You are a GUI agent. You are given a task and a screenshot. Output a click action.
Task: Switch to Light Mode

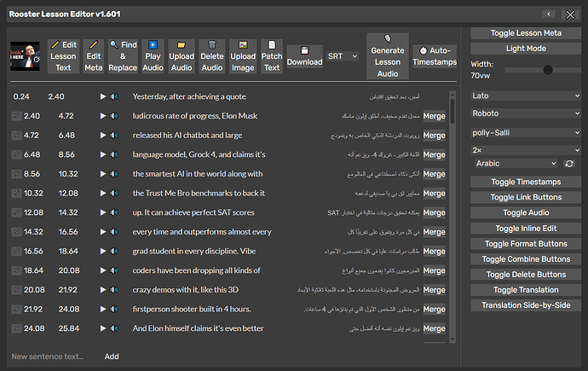[526, 49]
